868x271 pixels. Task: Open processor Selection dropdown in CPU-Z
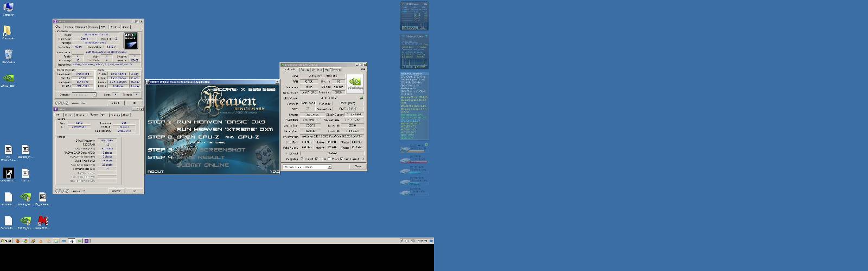[x=84, y=94]
